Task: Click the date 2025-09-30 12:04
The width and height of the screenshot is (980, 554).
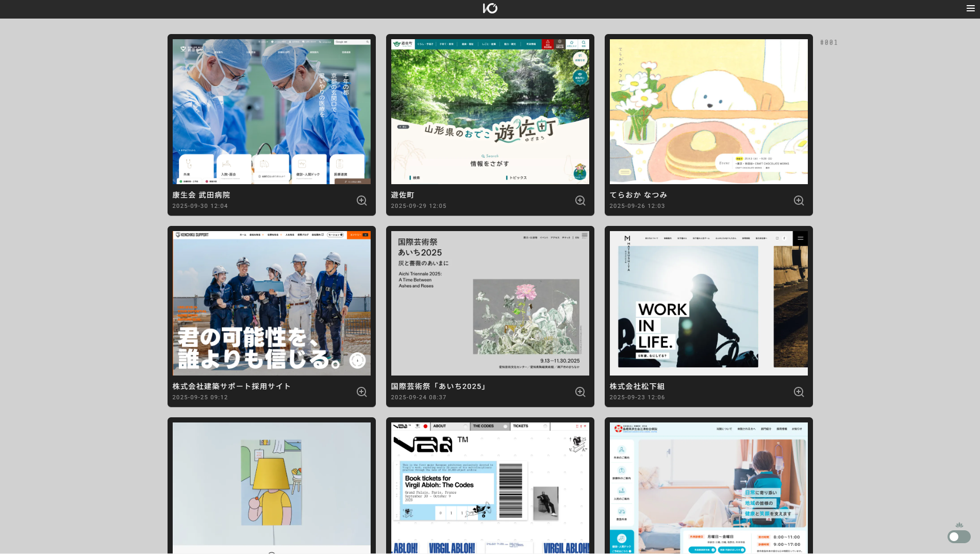Action: coord(200,206)
